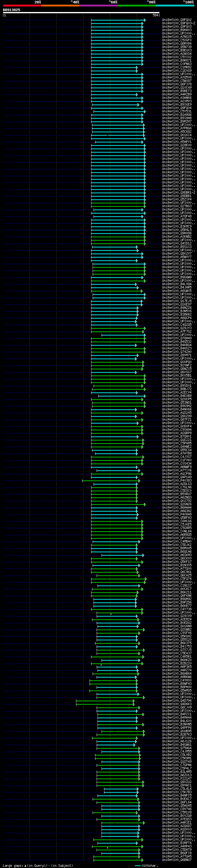This screenshot has width=197, height=868.
Task: Select label UniRef100_A7PBG6
Action: coord(177,128)
